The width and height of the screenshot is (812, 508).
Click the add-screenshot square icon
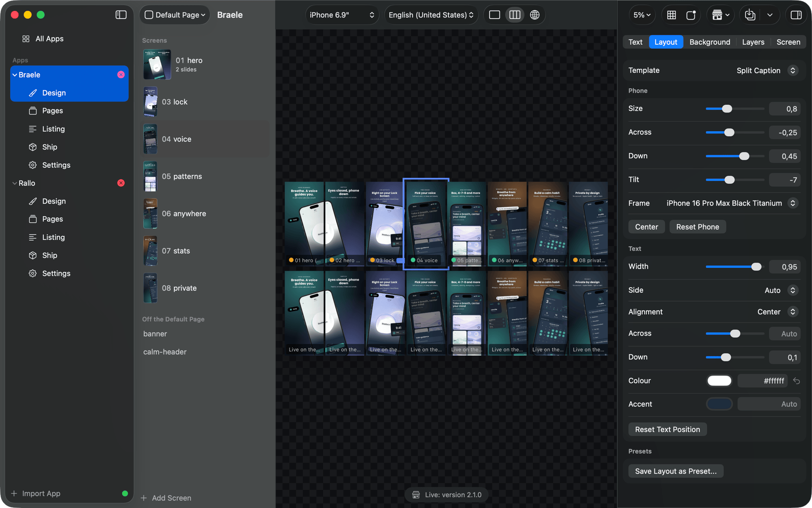[x=691, y=15]
